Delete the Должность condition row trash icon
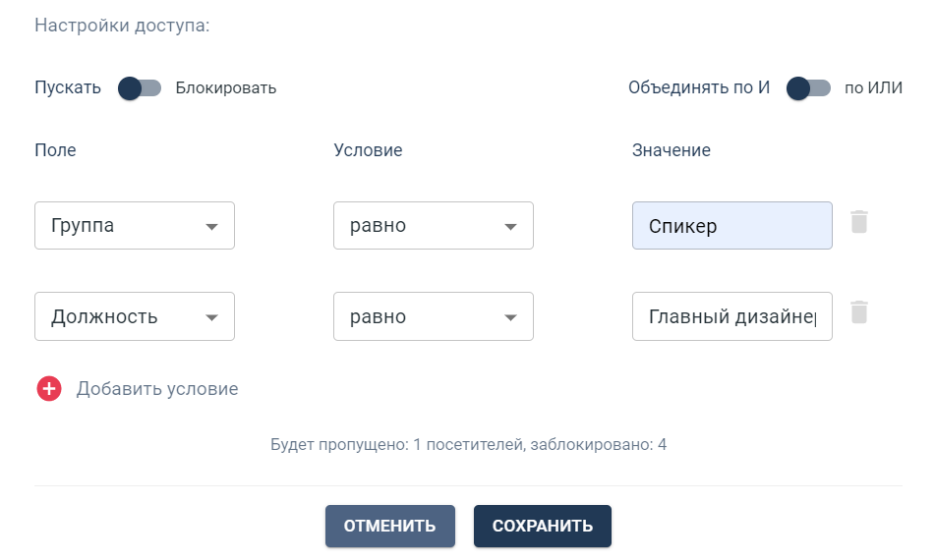Screen dimensions: 935x560 [x=859, y=312]
